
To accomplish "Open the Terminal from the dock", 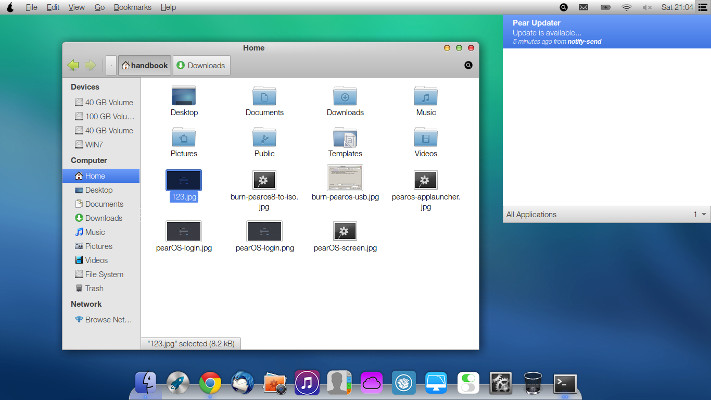I will (x=566, y=382).
